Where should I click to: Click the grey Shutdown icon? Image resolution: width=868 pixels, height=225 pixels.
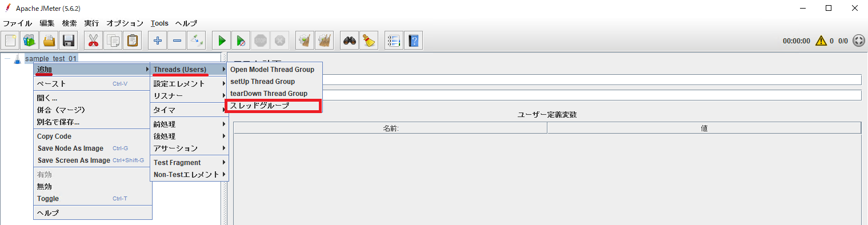280,41
